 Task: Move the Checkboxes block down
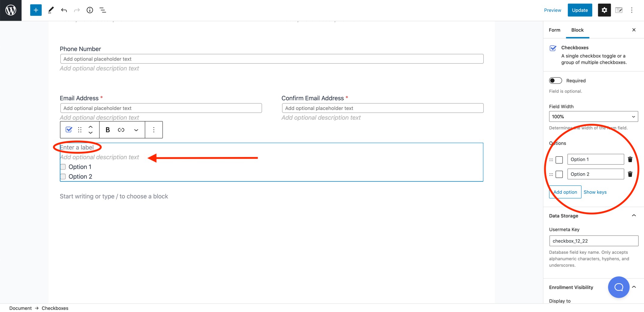[90, 132]
